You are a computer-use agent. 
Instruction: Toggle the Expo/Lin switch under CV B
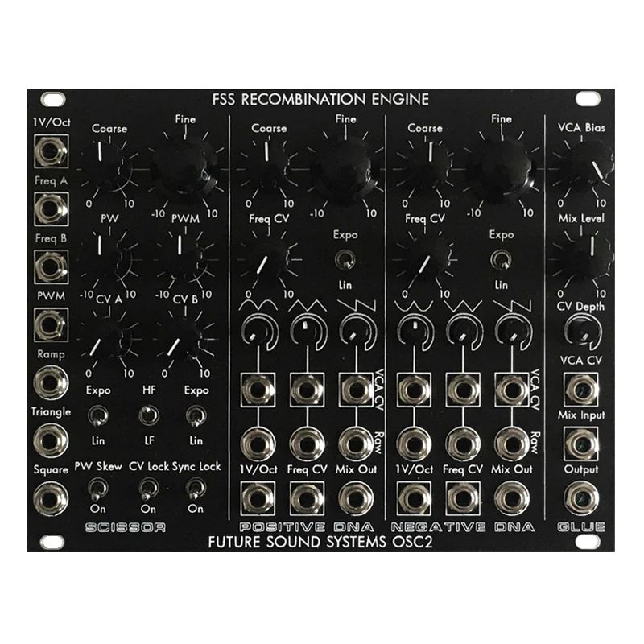196,415
